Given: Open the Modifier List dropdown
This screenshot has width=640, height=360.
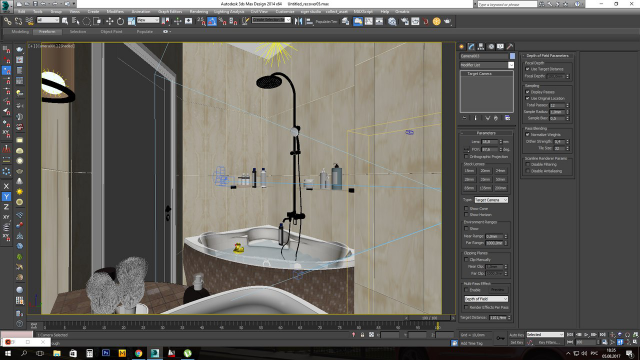Looking at the screenshot, I should click(x=487, y=65).
